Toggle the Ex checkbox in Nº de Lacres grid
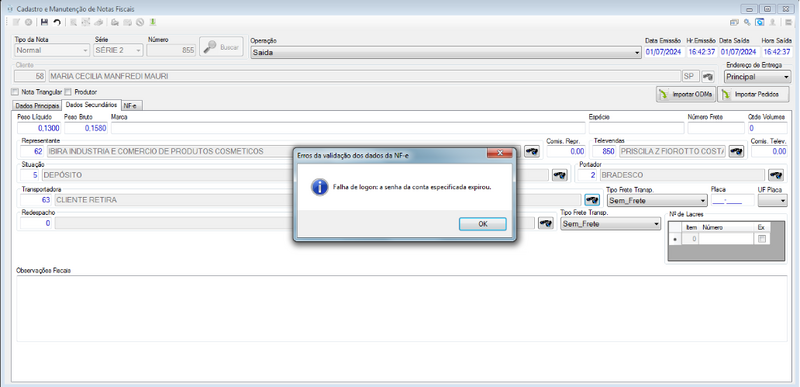This screenshot has width=800, height=387. pos(762,239)
